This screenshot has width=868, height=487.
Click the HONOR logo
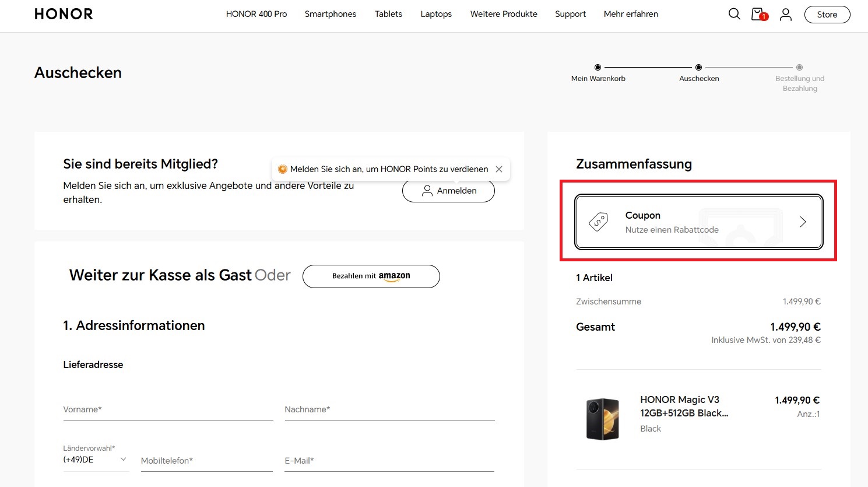coord(64,14)
